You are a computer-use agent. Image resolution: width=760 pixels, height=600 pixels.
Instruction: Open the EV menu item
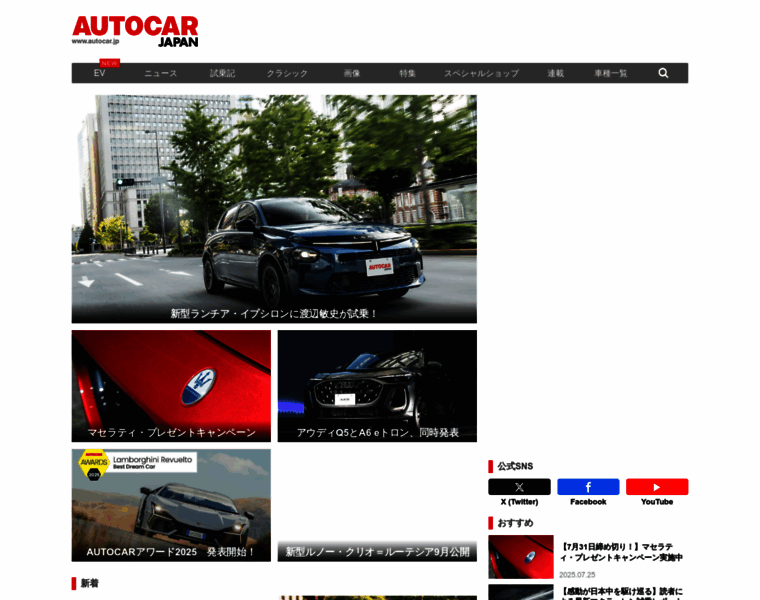(99, 73)
